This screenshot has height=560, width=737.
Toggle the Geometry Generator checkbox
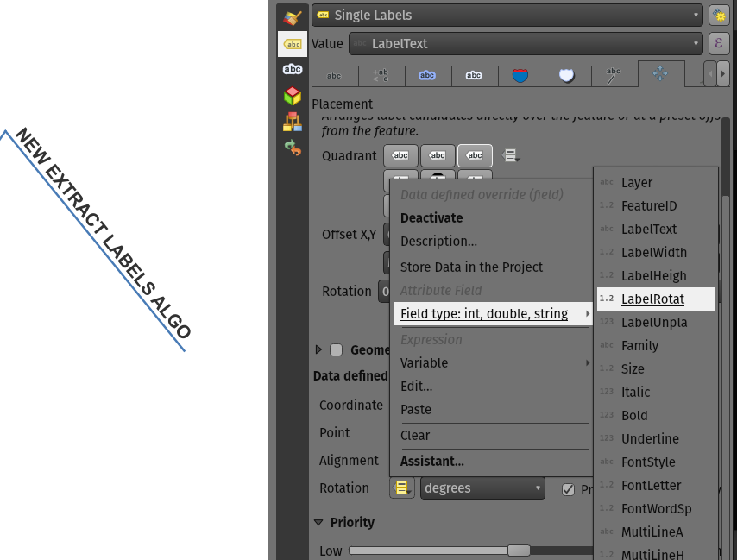335,349
